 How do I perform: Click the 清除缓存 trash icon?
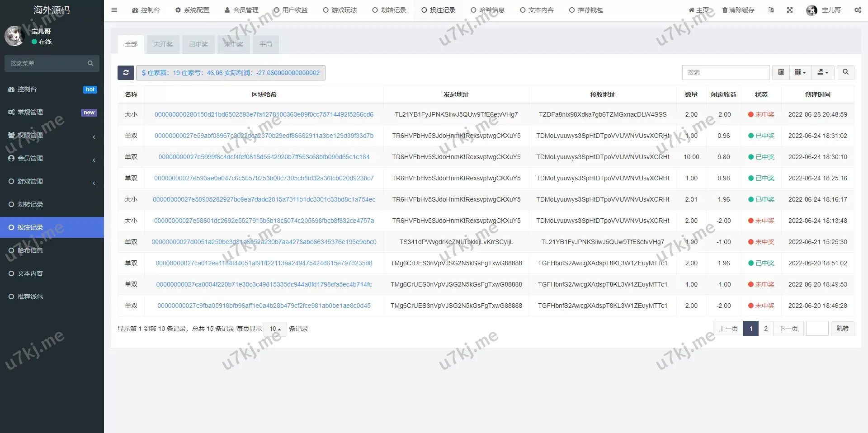click(x=725, y=10)
